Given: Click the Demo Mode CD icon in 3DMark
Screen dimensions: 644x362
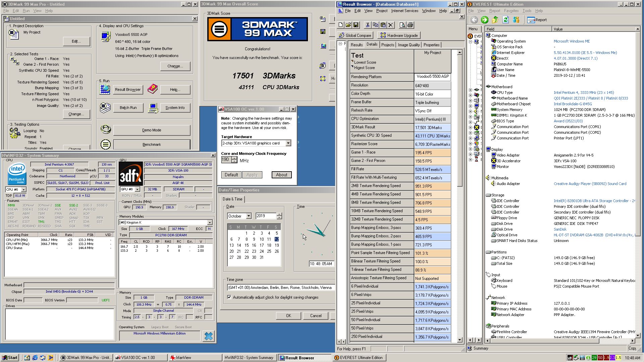Looking at the screenshot, I should tap(105, 130).
